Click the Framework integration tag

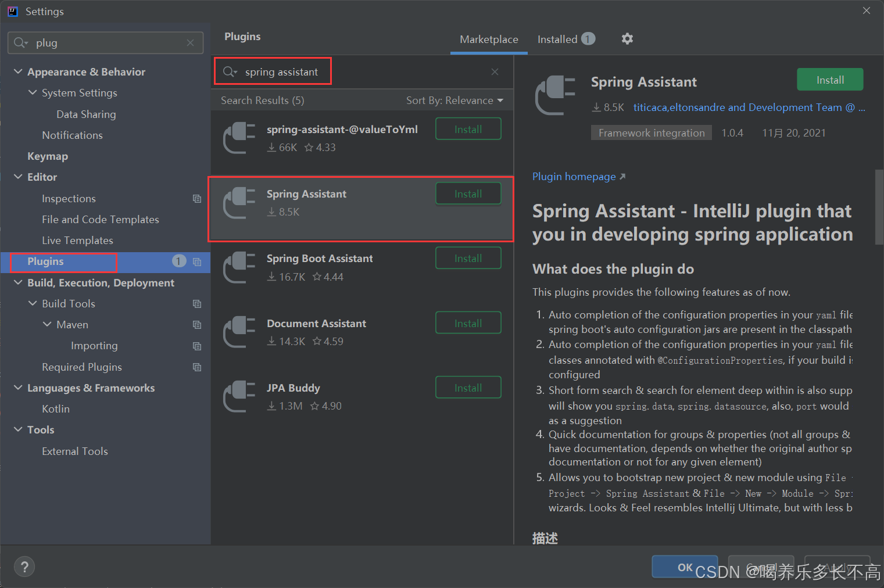point(652,133)
